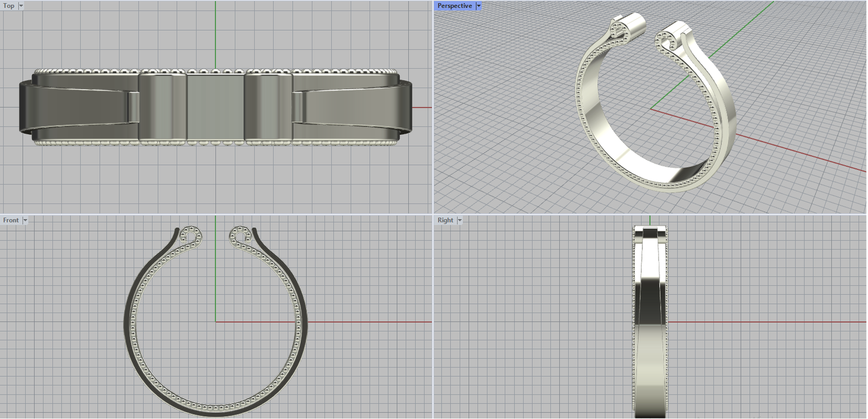Click the axis origin point in Front viewport
Viewport: 868px width, 419px height.
(x=215, y=322)
